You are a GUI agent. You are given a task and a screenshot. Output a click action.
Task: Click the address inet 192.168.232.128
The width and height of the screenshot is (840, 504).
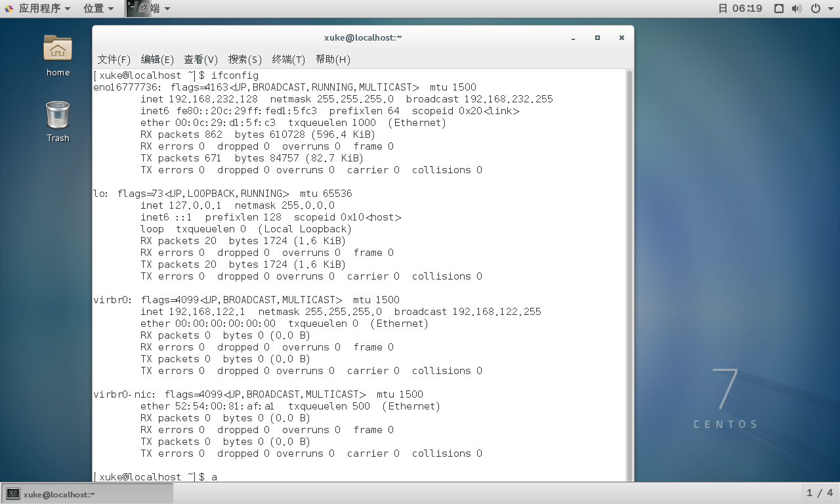point(199,99)
